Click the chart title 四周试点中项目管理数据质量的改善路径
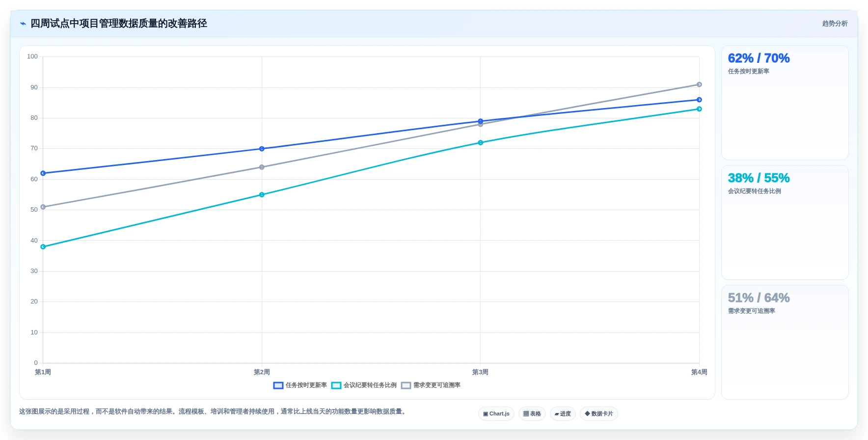Viewport: 868px width, 440px height. pyautogui.click(x=119, y=24)
